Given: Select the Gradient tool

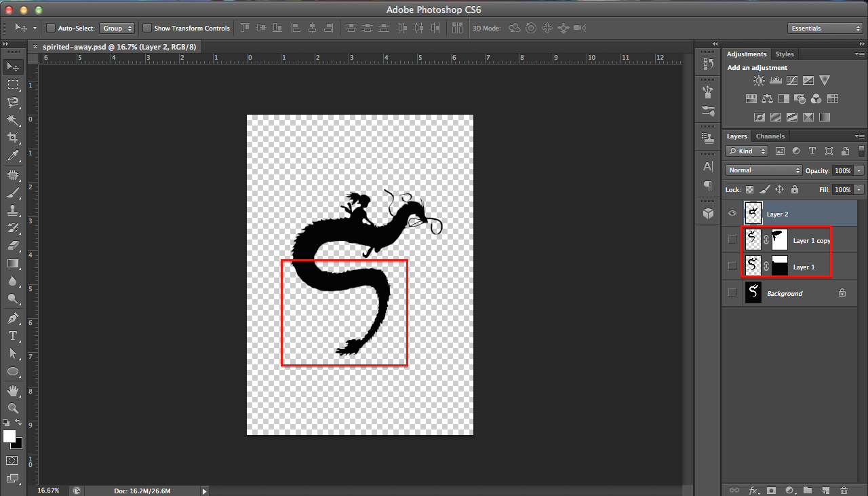Looking at the screenshot, I should (13, 263).
